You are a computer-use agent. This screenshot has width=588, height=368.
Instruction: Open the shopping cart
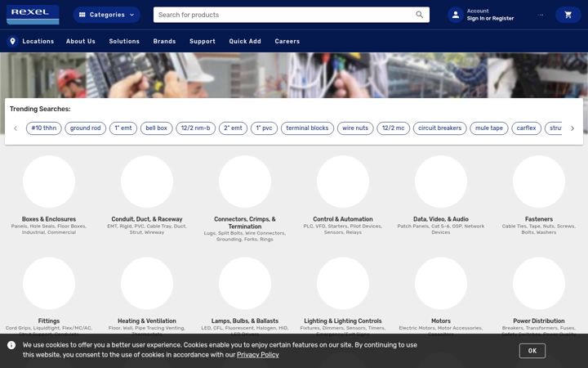coord(568,15)
